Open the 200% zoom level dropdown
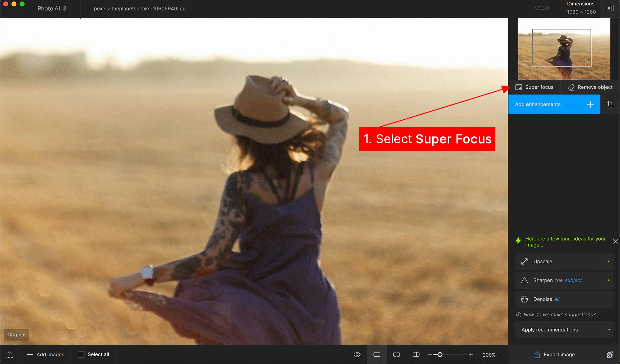 click(x=493, y=354)
